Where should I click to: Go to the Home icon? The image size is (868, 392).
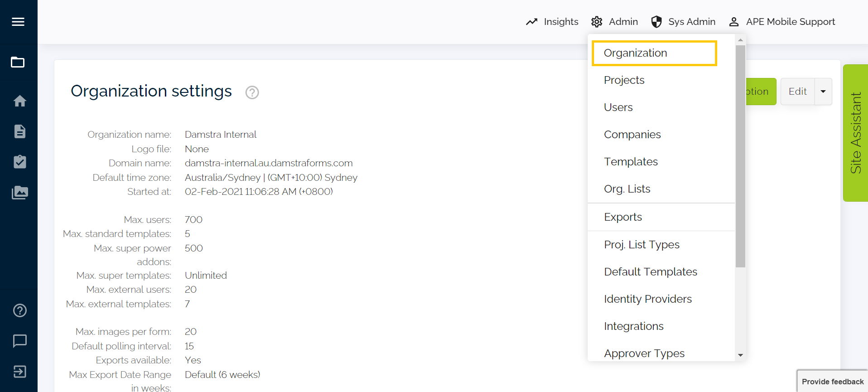point(19,101)
